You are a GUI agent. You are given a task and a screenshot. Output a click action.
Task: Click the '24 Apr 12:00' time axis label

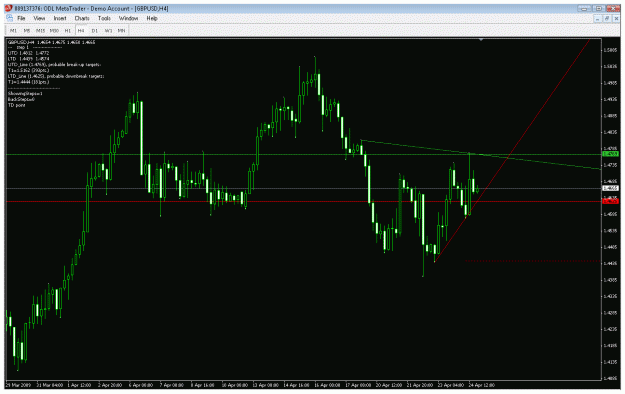point(482,385)
